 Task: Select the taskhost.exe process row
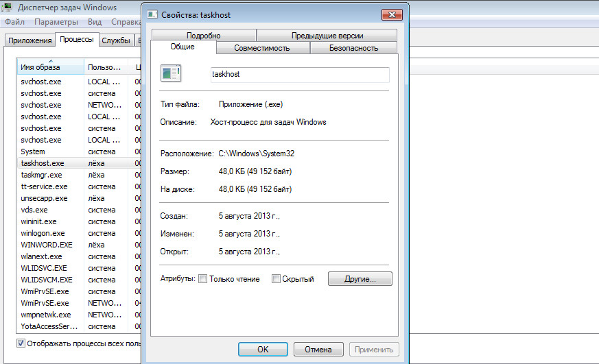point(79,163)
